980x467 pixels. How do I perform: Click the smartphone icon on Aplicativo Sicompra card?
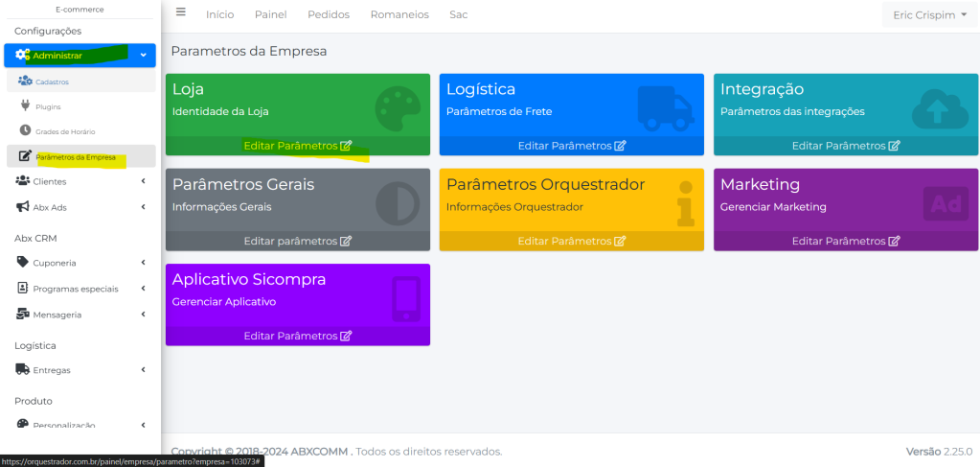405,298
